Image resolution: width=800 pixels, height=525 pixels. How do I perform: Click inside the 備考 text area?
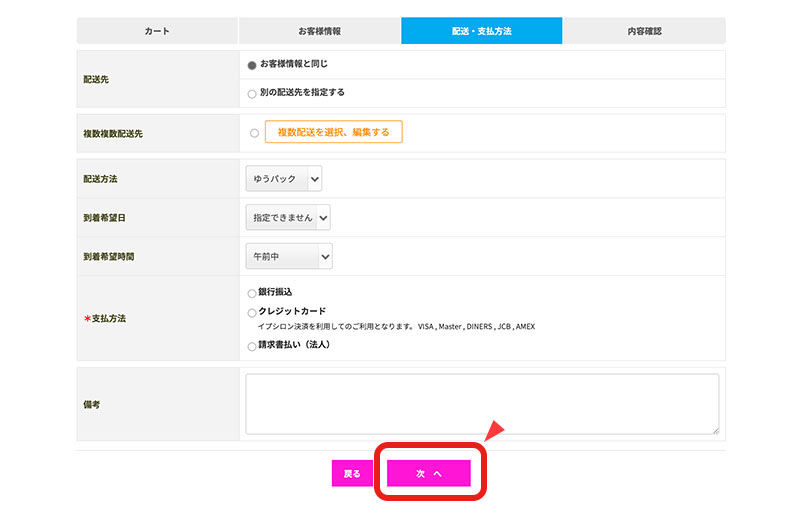[481, 403]
